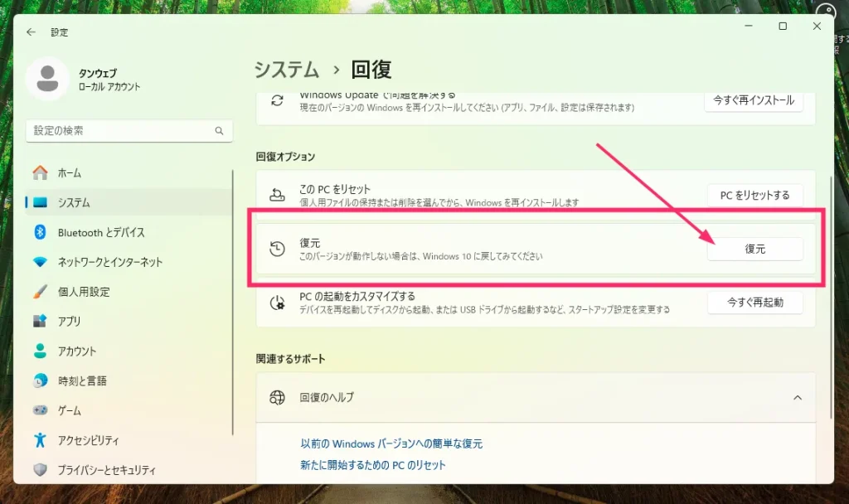Click the 関連するサポート section heading
Image resolution: width=849 pixels, height=504 pixels.
291,359
